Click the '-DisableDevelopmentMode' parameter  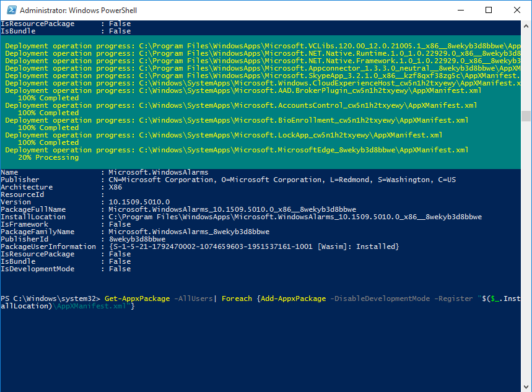click(x=380, y=299)
